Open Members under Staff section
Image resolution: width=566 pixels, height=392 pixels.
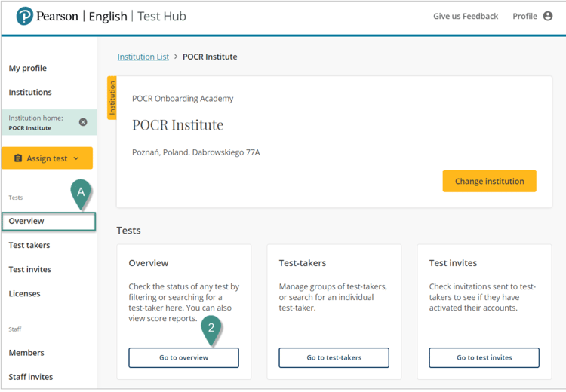coord(26,353)
